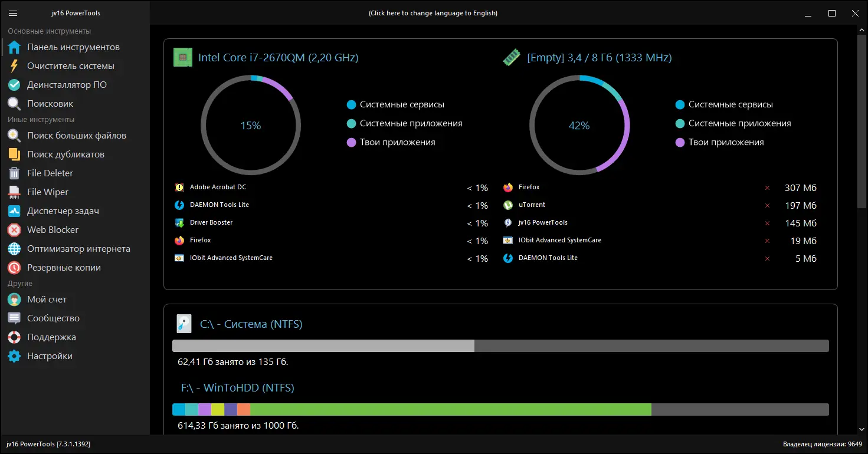The image size is (868, 454).
Task: Click the purple Твои приложения dot in memory legend
Action: coord(680,143)
